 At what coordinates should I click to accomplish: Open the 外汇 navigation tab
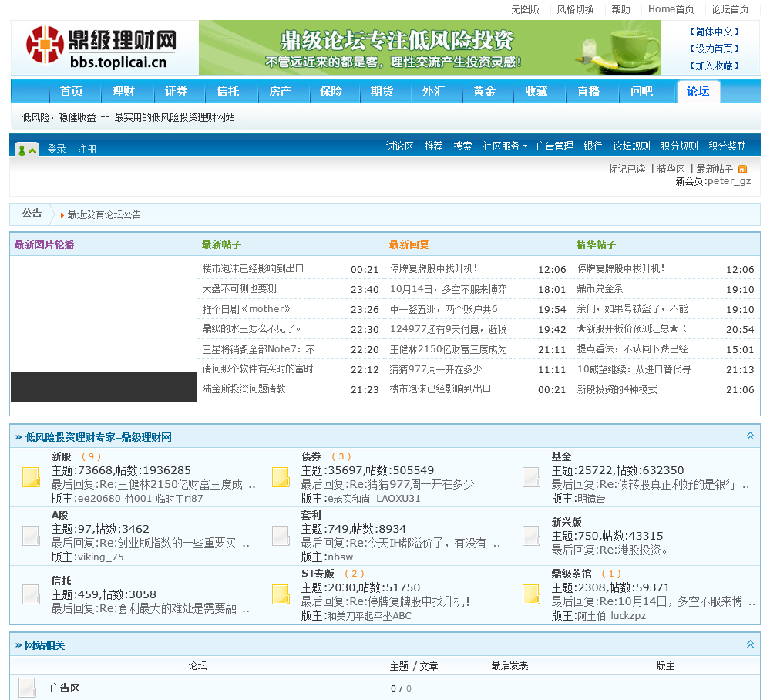[433, 92]
